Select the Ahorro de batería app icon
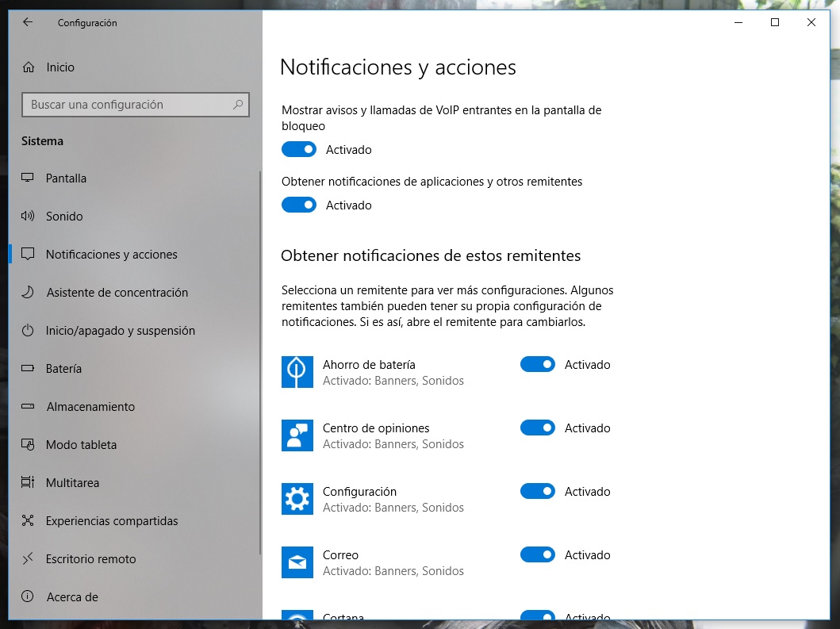Screen dimensions: 840x629 tap(297, 372)
